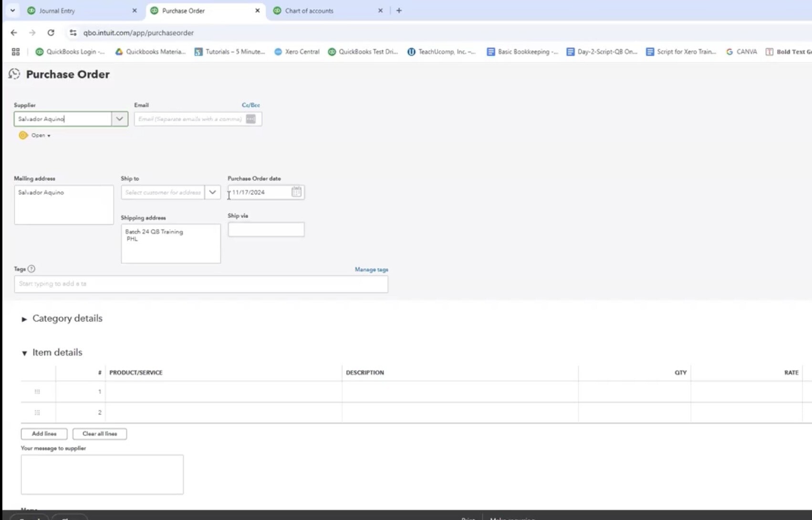Open the QuickBooks Login bookmark

pos(70,52)
